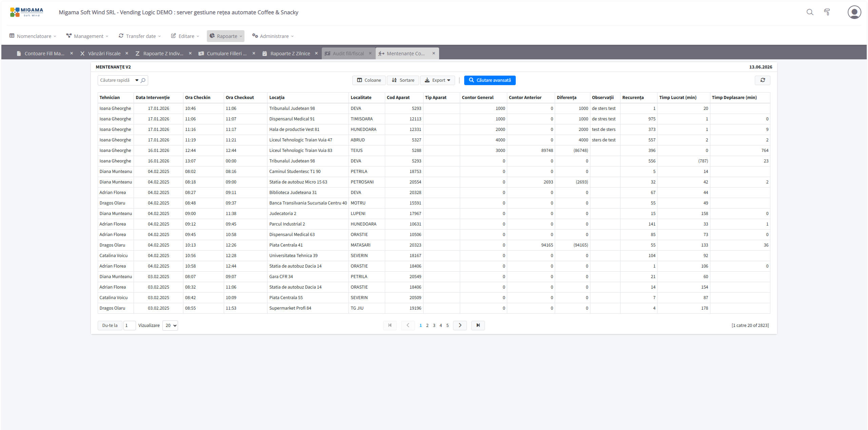Close the Cumulare Filleri tab
Image resolution: width=868 pixels, height=430 pixels.
pyautogui.click(x=254, y=53)
